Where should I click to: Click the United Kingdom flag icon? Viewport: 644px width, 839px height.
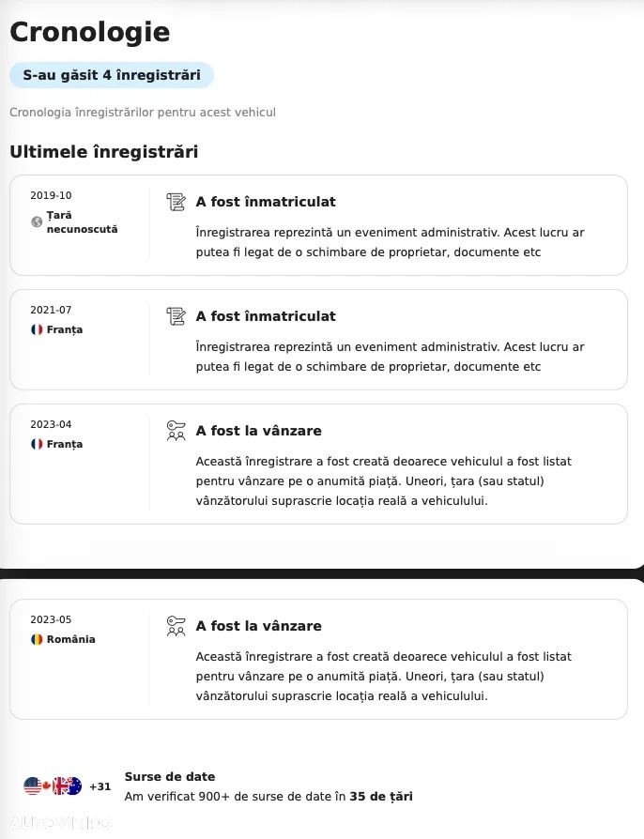58,786
